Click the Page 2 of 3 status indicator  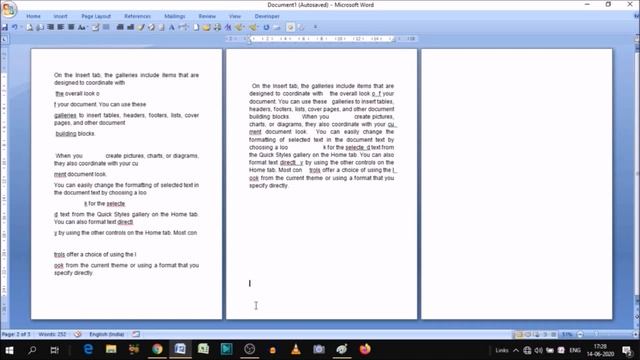tap(16, 334)
